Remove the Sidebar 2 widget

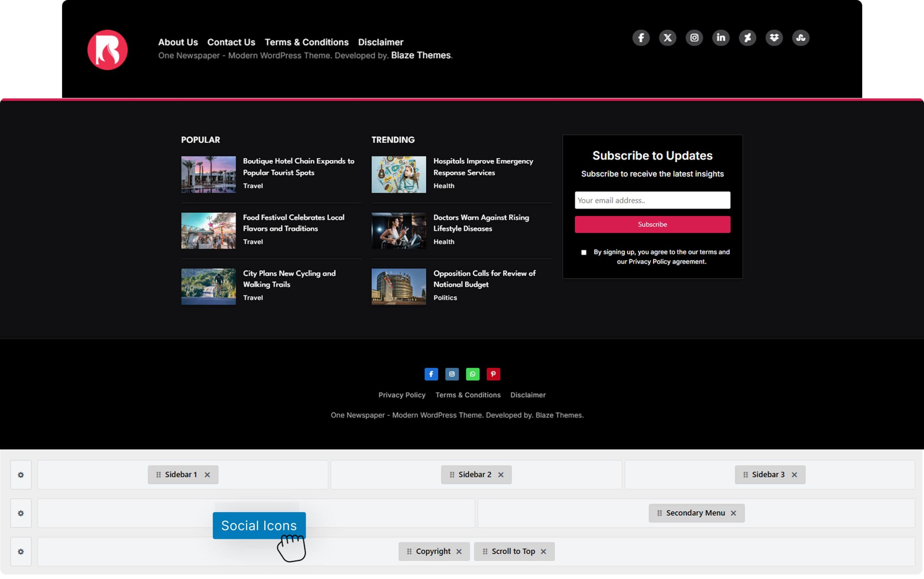tap(501, 475)
